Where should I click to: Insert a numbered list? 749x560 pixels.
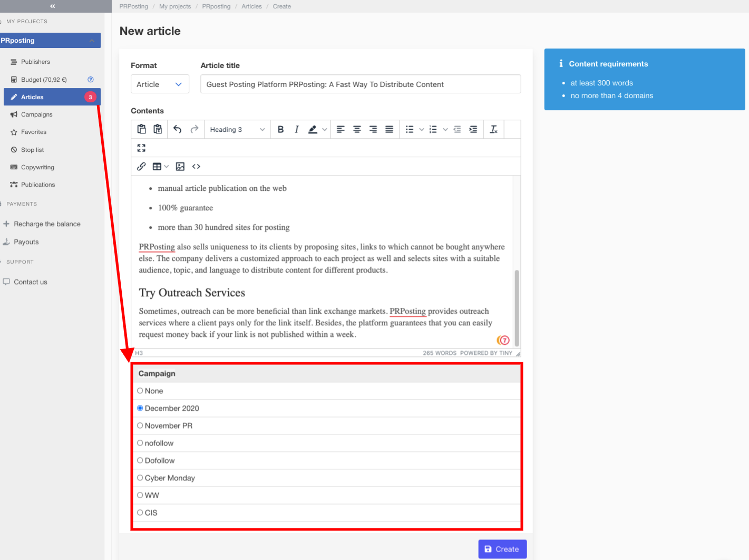click(x=433, y=129)
